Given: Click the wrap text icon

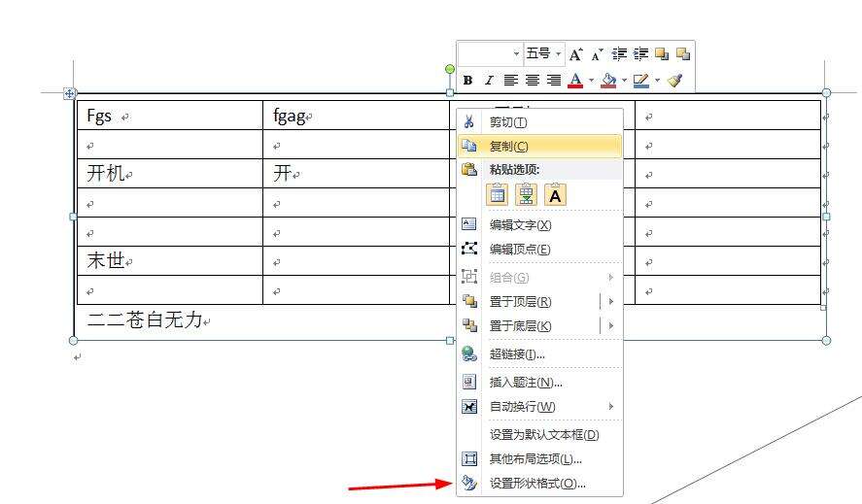Looking at the screenshot, I should click(x=469, y=406).
